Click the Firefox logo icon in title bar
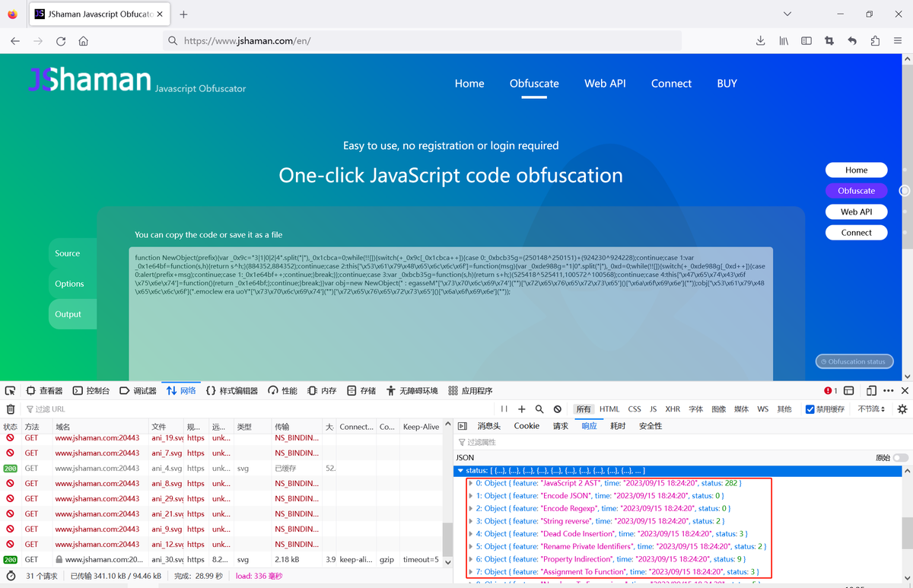913x588 pixels. point(12,14)
